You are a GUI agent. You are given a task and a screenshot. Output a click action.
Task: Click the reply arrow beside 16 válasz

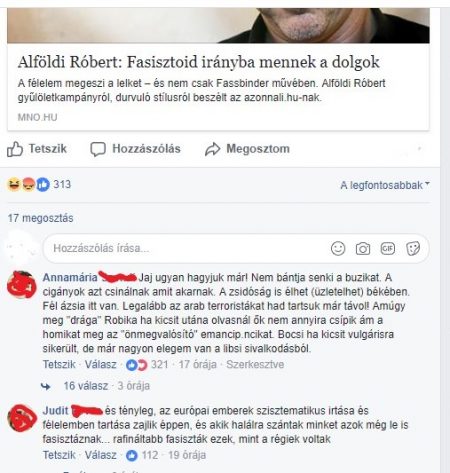coord(46,386)
